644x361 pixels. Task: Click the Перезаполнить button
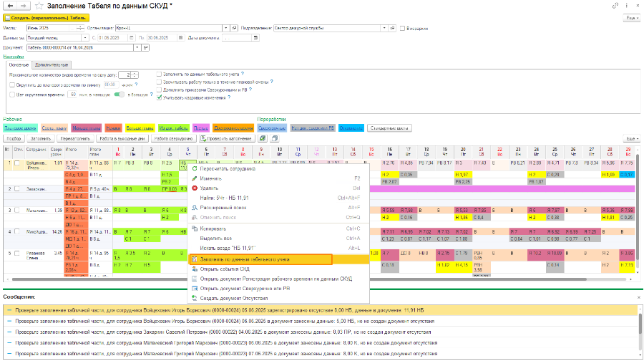point(75,138)
